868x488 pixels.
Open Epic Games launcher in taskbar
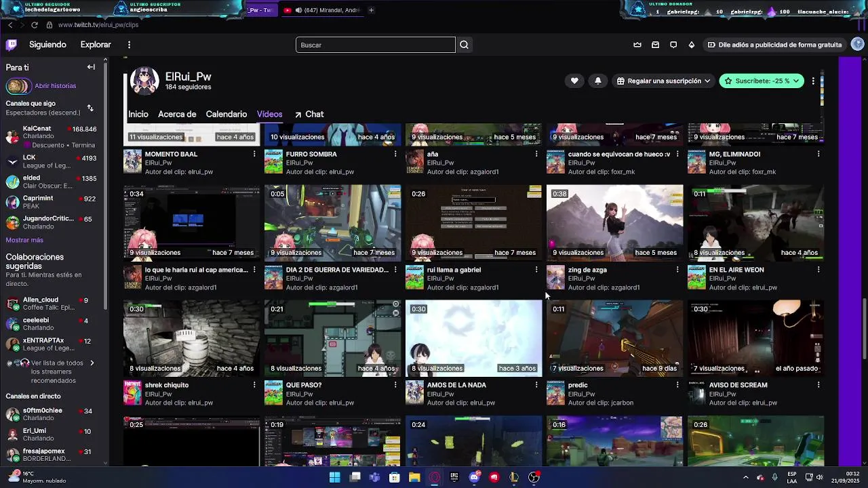tap(454, 477)
